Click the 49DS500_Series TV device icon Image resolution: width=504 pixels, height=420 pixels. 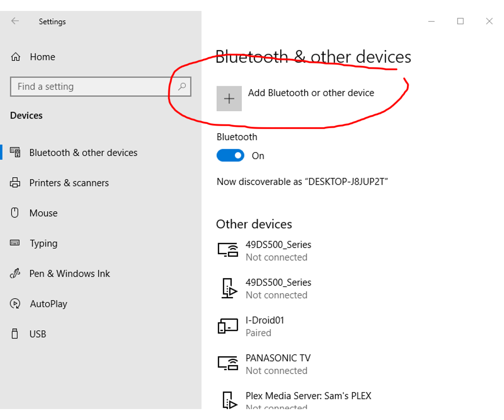[x=228, y=249]
